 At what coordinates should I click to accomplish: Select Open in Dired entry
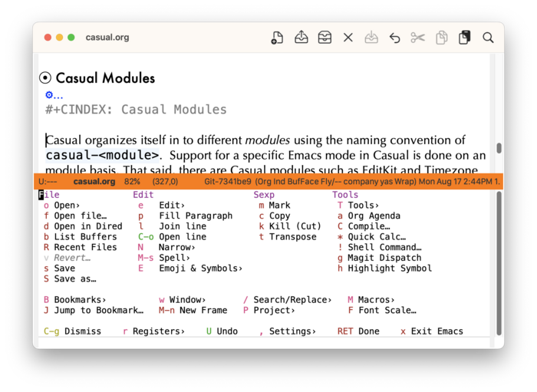[83, 226]
